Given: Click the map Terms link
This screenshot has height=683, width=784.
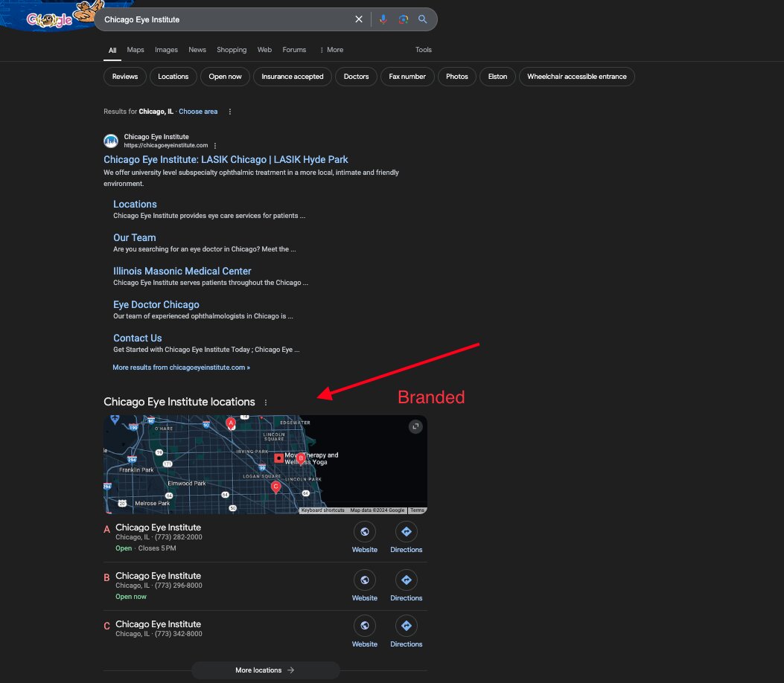Looking at the screenshot, I should pos(417,510).
